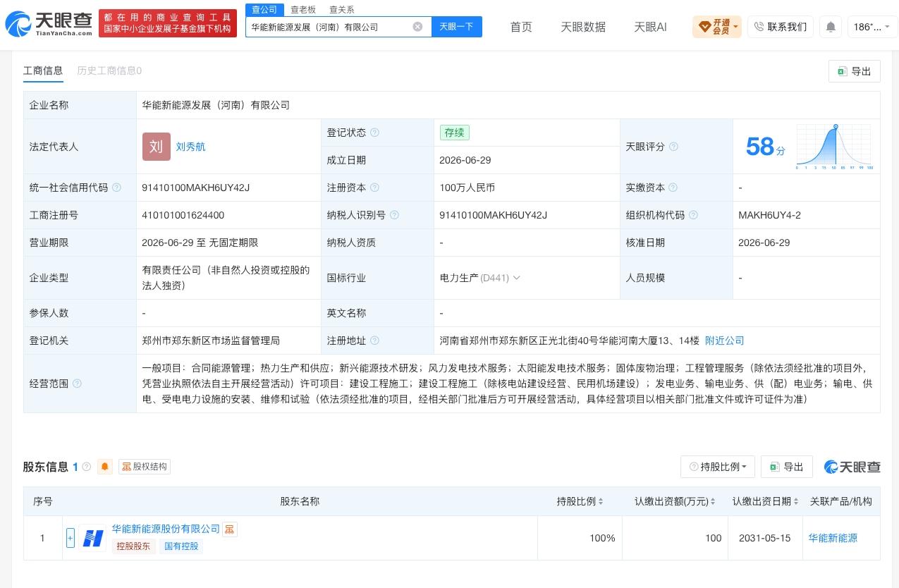Export shareholder info with 导出 button
This screenshot has width=899, height=588.
tap(787, 467)
